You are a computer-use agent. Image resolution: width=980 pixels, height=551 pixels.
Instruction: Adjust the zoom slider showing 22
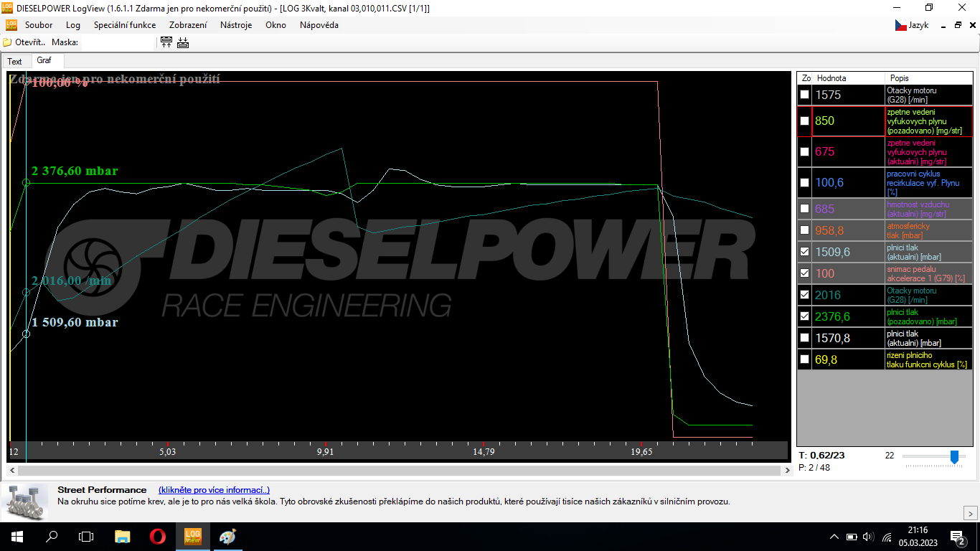[954, 457]
